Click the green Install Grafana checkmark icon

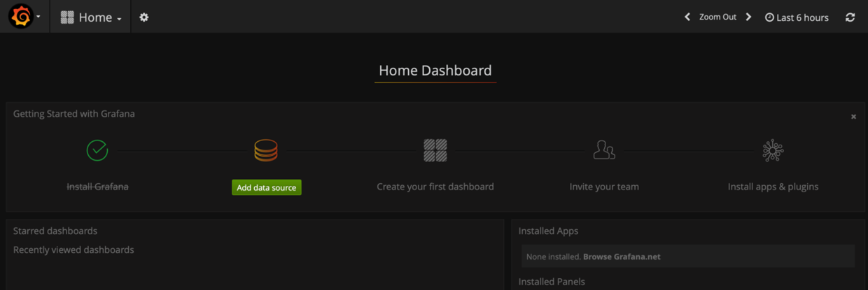97,150
